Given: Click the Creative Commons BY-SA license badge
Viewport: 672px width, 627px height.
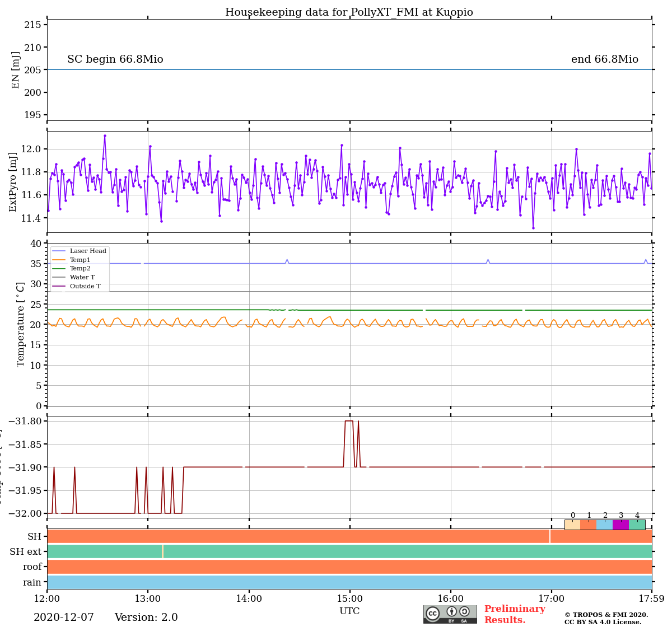Looking at the screenshot, I should (450, 614).
